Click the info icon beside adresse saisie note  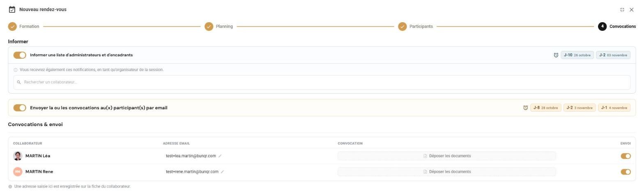(x=10, y=186)
